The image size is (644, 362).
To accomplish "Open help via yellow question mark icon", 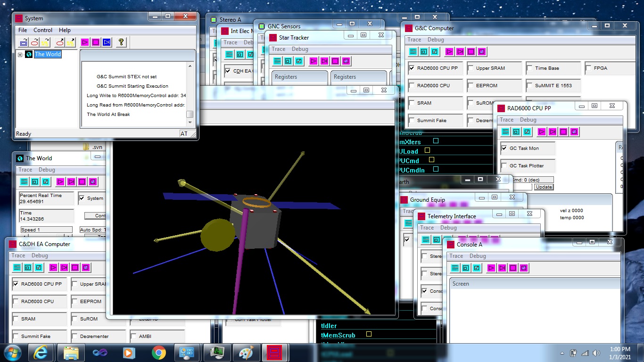I will [x=121, y=42].
